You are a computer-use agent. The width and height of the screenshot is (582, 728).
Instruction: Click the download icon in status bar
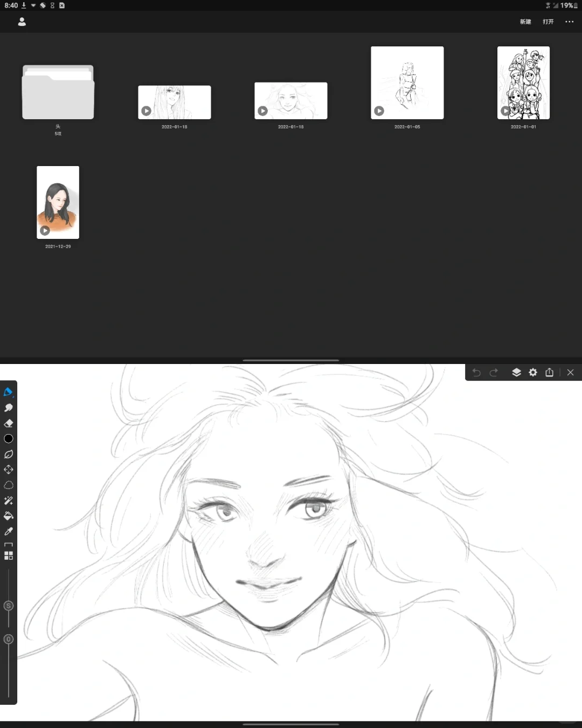click(24, 5)
